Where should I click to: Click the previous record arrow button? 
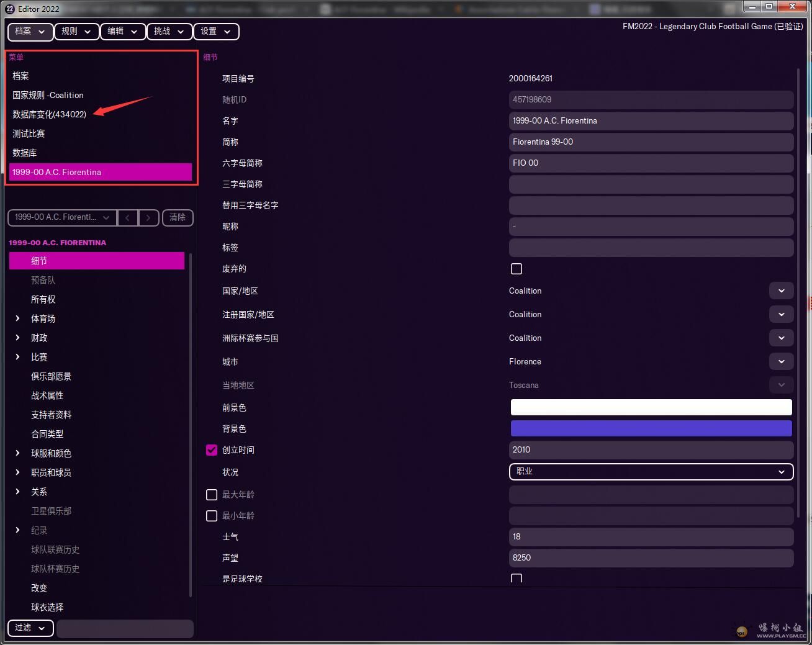tap(127, 217)
